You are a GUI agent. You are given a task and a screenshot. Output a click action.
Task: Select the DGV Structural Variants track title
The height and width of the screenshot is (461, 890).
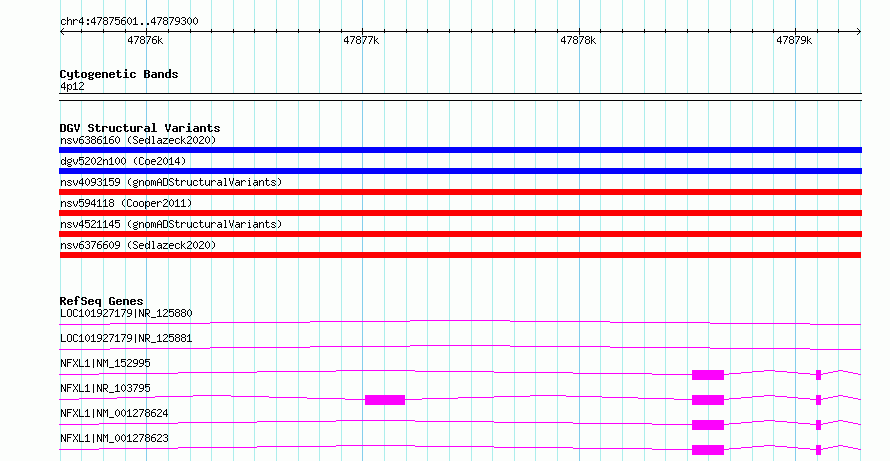tap(140, 128)
